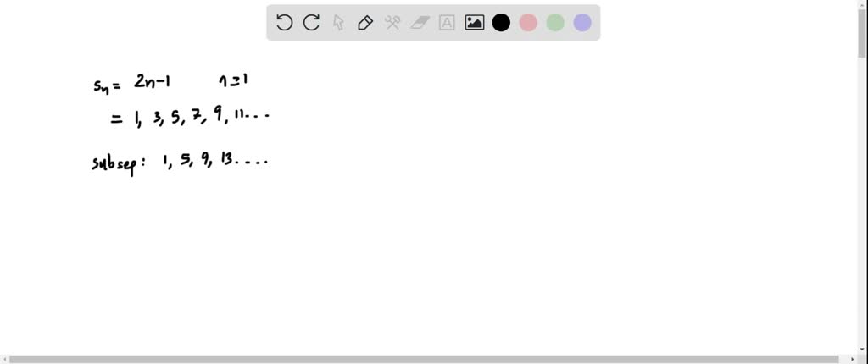Click the scroll right arrow
Viewport: 868px width, 364px height.
pos(853,360)
